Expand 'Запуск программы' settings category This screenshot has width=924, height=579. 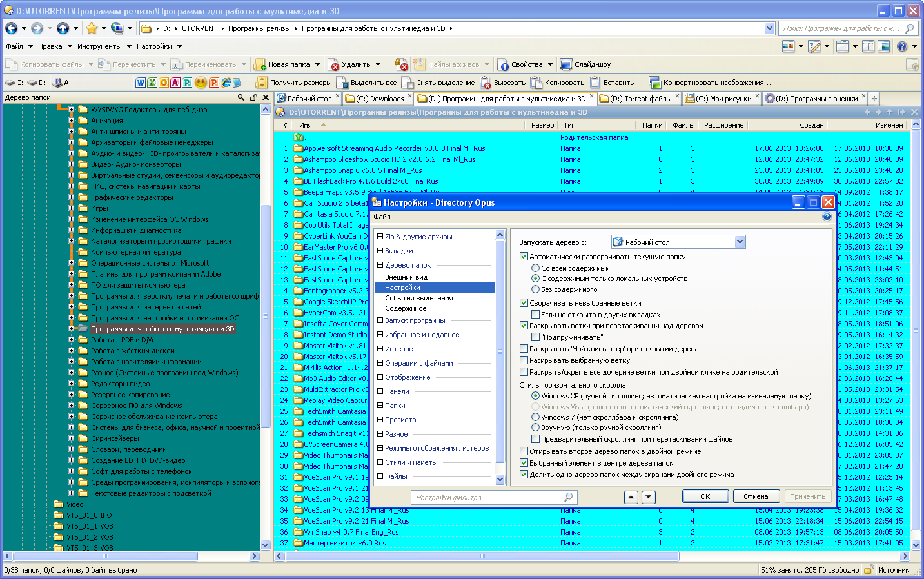point(380,320)
